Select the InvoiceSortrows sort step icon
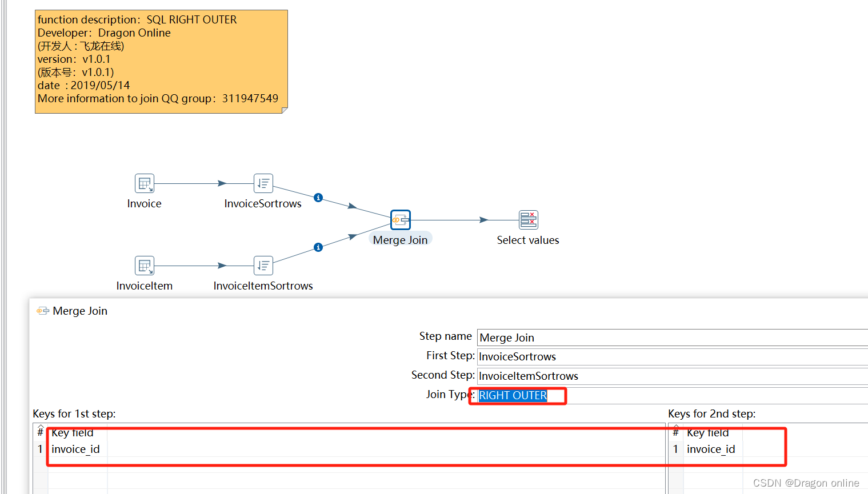 click(x=263, y=183)
